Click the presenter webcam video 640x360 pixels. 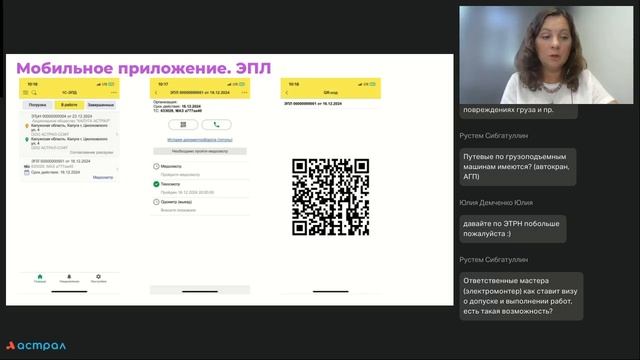(x=546, y=55)
